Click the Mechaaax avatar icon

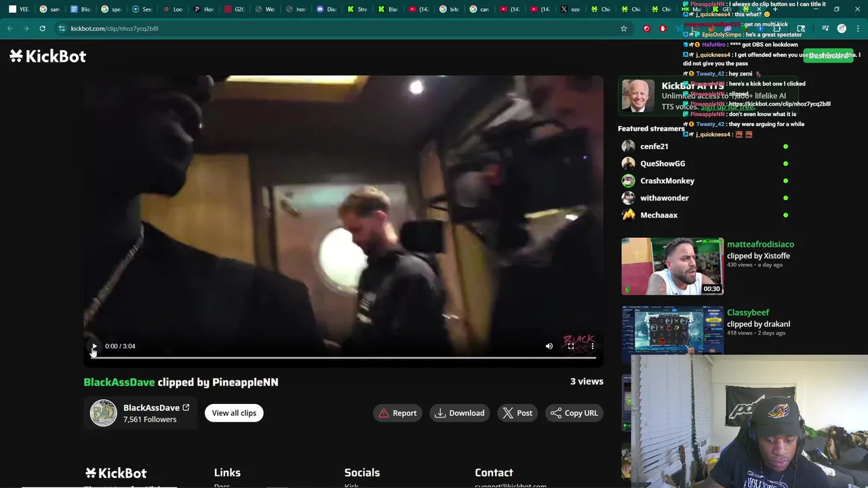pyautogui.click(x=629, y=215)
